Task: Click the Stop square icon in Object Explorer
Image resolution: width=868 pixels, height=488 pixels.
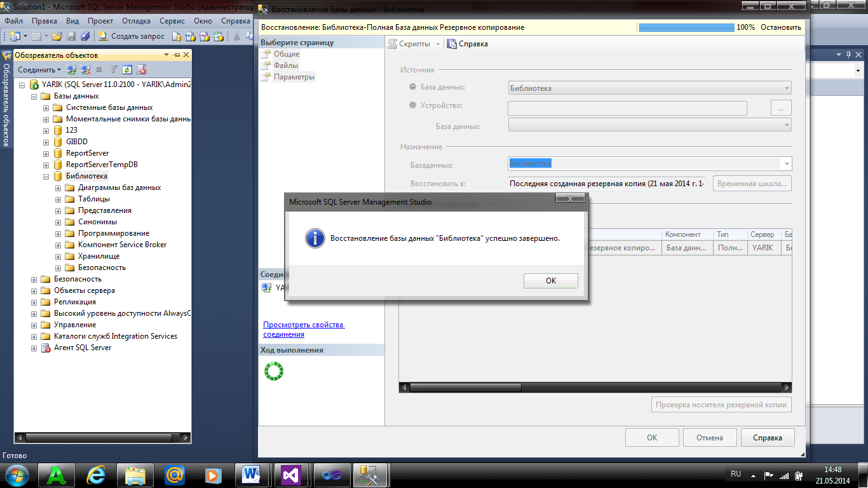Action: tap(98, 69)
